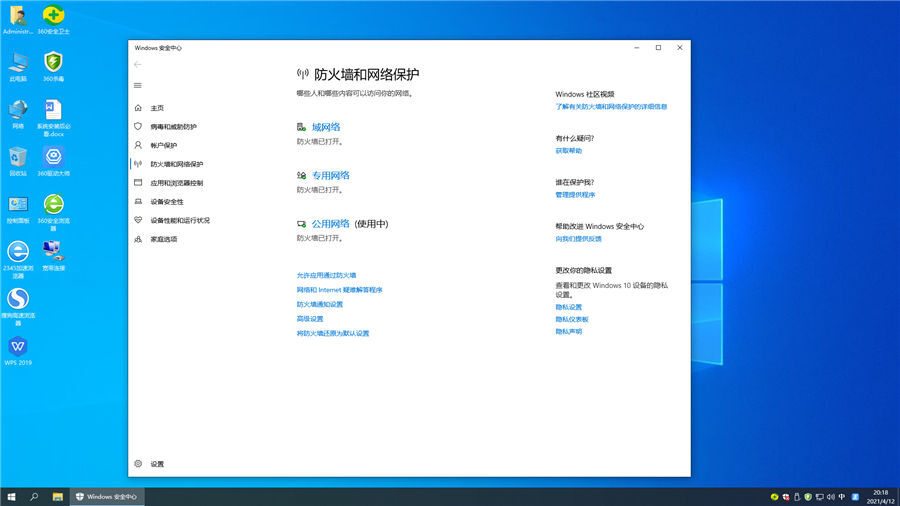Open 控制面板 desktop icon
The image size is (900, 506).
click(18, 209)
